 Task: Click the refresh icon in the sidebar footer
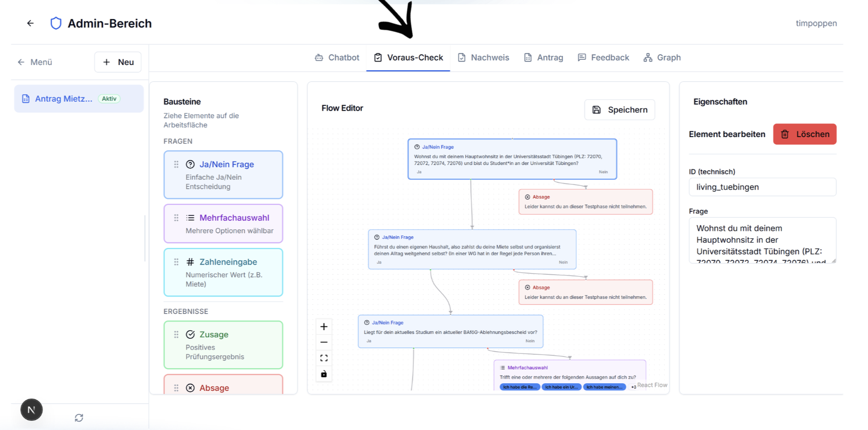point(79,418)
